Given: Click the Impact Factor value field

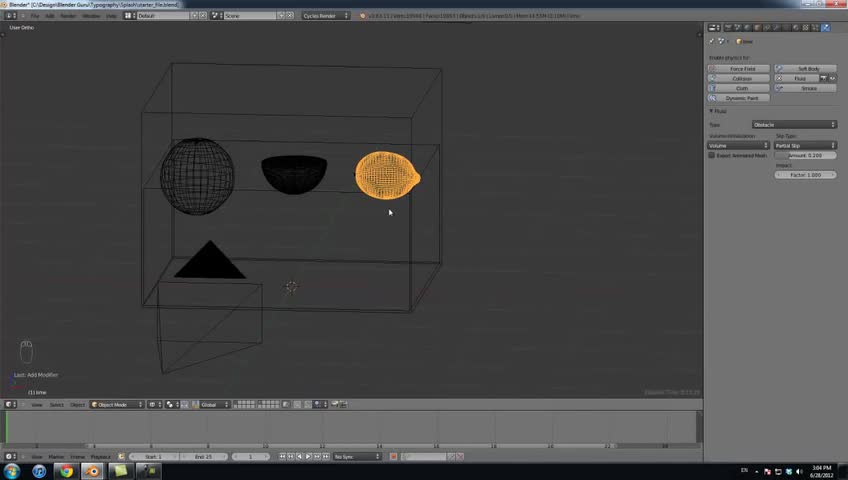Looking at the screenshot, I should pos(805,175).
